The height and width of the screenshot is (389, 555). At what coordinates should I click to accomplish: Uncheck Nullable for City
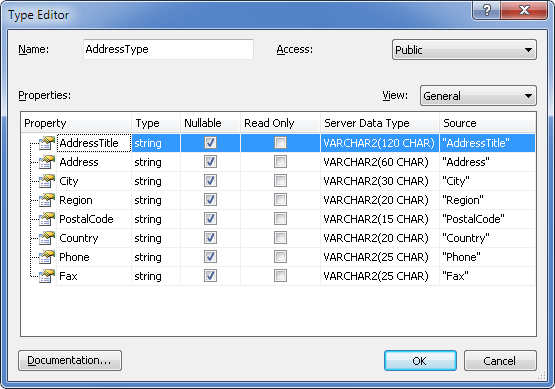[210, 181]
